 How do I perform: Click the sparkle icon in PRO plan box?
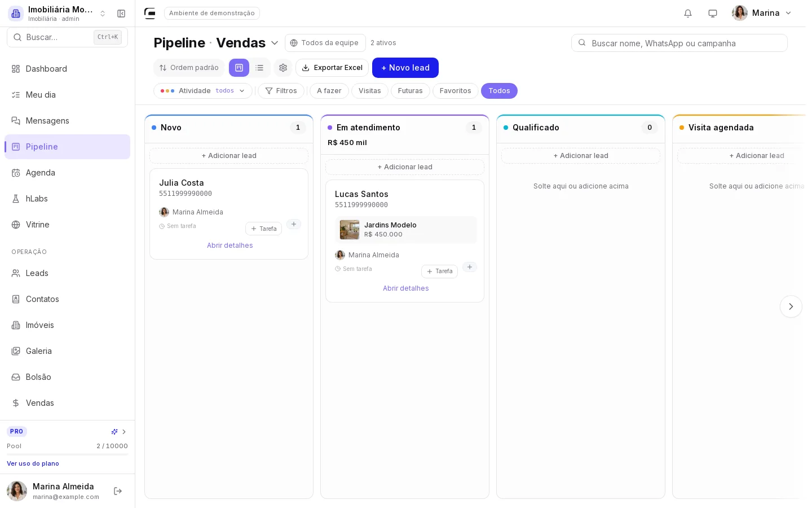pyautogui.click(x=114, y=432)
